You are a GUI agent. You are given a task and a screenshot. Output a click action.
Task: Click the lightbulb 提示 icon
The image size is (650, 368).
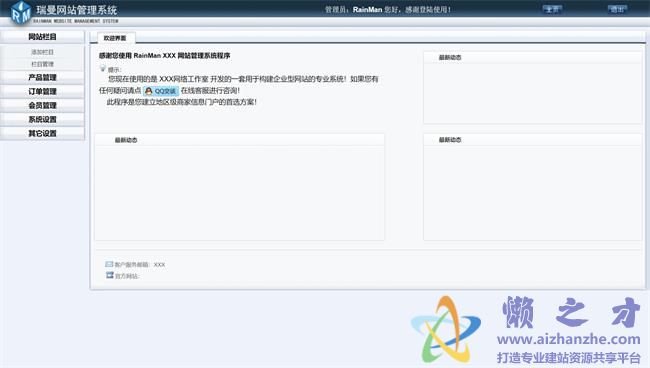coord(103,68)
